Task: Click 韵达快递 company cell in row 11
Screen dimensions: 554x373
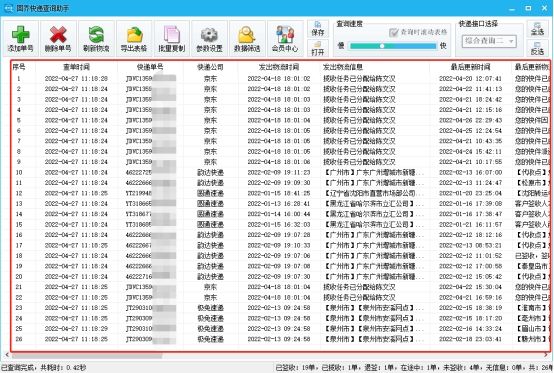Action: (210, 183)
